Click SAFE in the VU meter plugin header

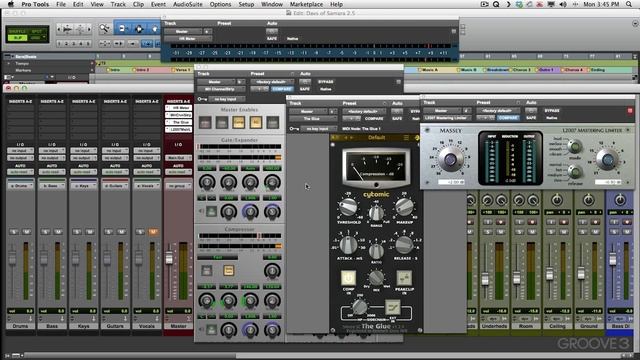coord(272,39)
